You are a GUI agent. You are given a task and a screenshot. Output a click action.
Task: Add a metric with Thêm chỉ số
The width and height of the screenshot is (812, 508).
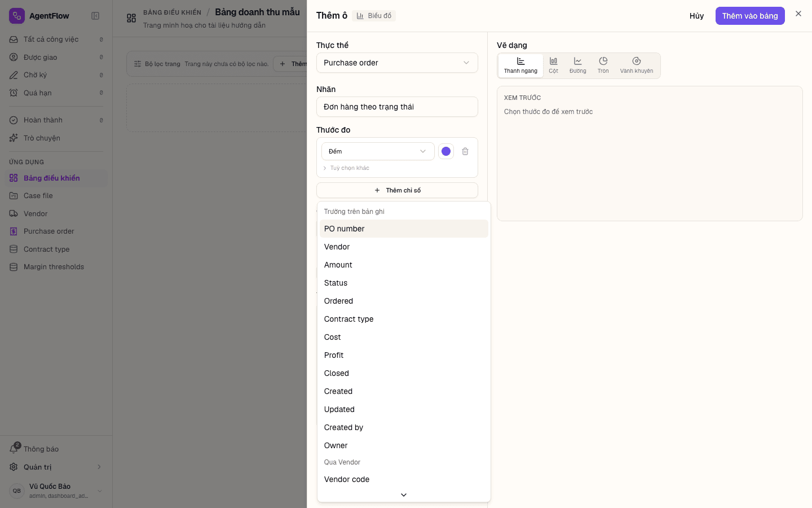397,190
